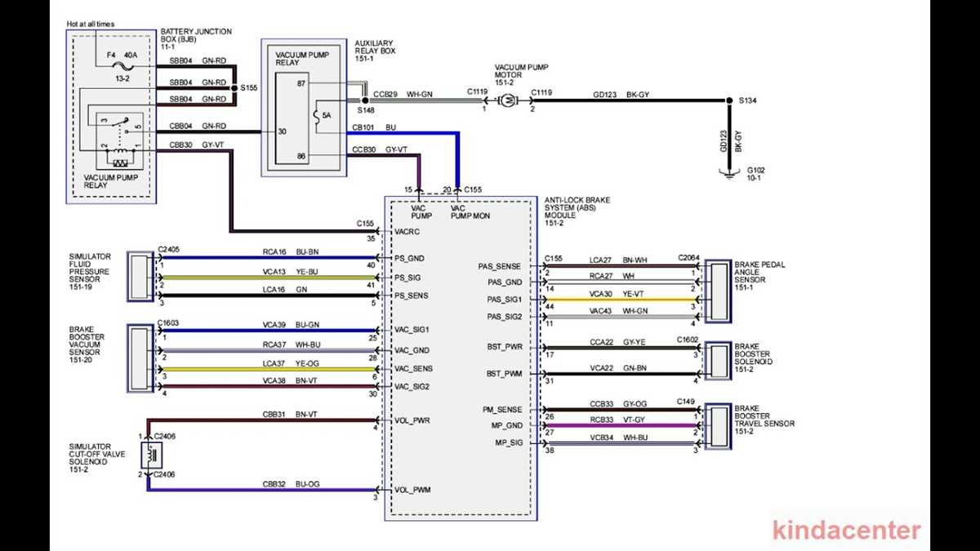The width and height of the screenshot is (980, 551).
Task: Select the "PM_SENSE" pin name
Action: 502,410
